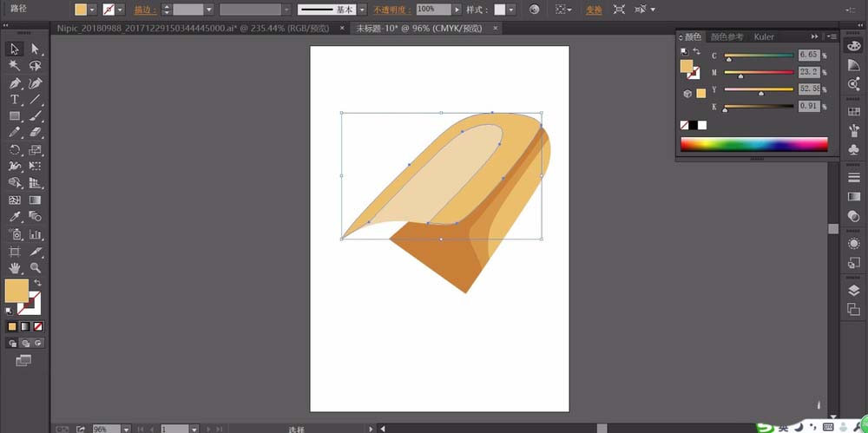The height and width of the screenshot is (433, 868).
Task: Click the C value input field
Action: pos(809,56)
